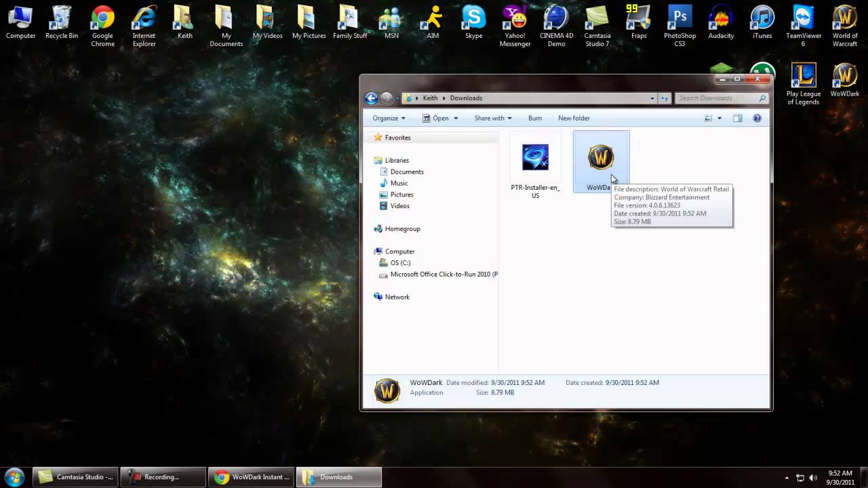Show hidden system tray icons
The width and height of the screenshot is (868, 488).
(787, 478)
